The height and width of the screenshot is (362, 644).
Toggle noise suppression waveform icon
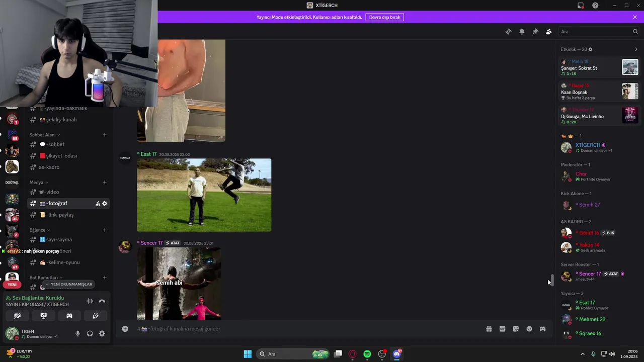pos(90,301)
